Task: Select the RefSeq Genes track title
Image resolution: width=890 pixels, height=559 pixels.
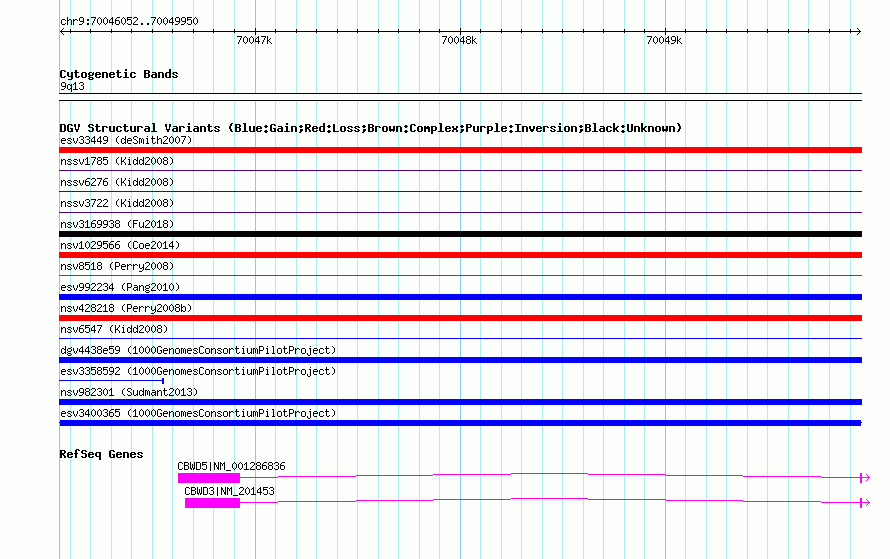Action: tap(101, 454)
